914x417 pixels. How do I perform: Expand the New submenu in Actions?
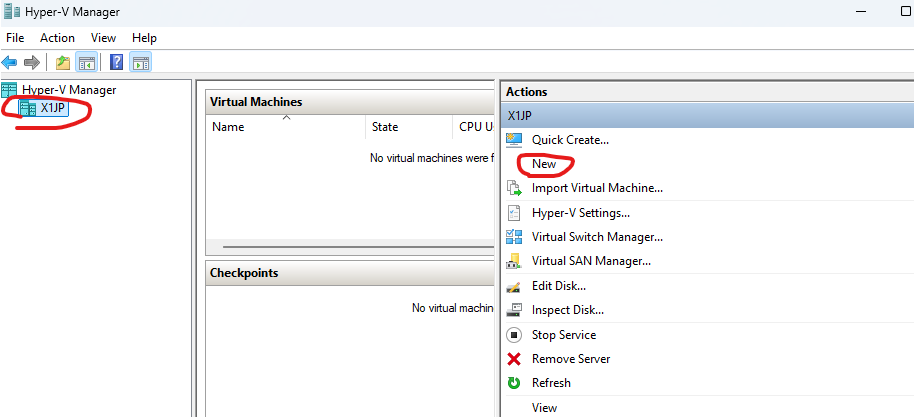544,164
